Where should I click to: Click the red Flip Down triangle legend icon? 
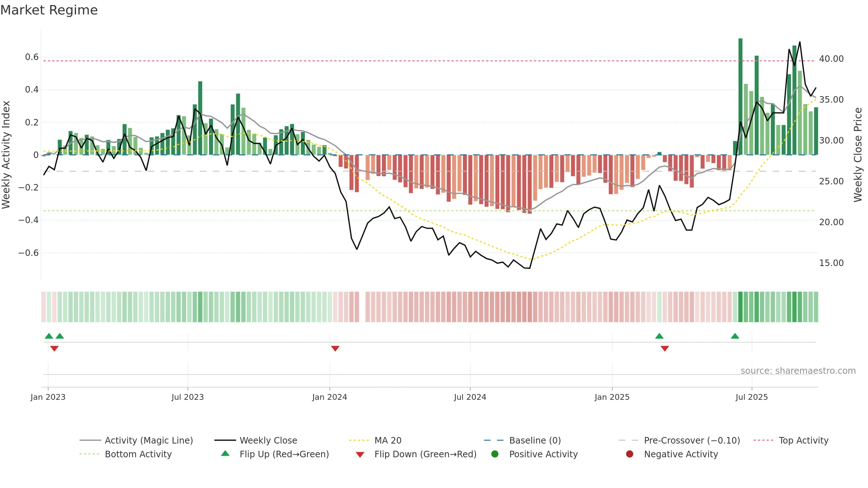360,455
